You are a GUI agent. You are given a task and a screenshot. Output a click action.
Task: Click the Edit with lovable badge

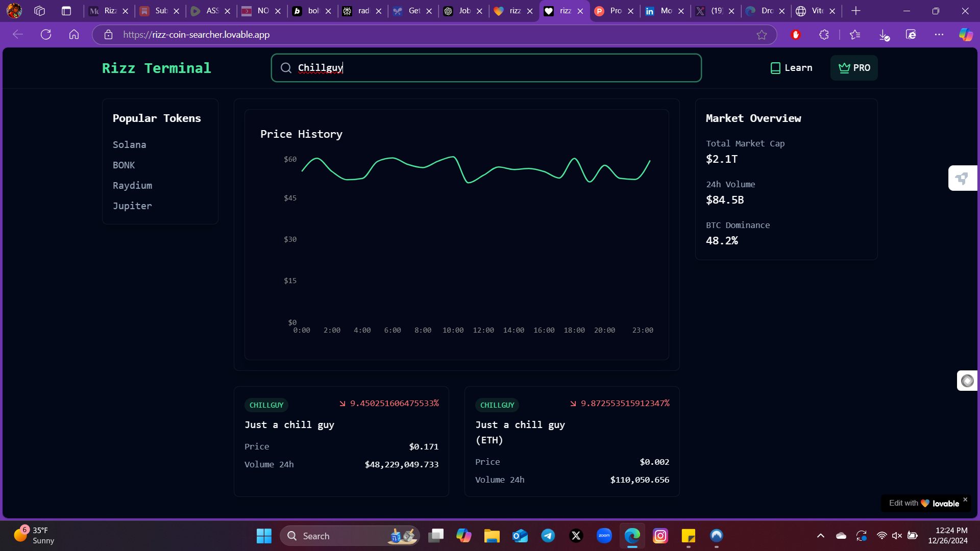click(x=924, y=504)
